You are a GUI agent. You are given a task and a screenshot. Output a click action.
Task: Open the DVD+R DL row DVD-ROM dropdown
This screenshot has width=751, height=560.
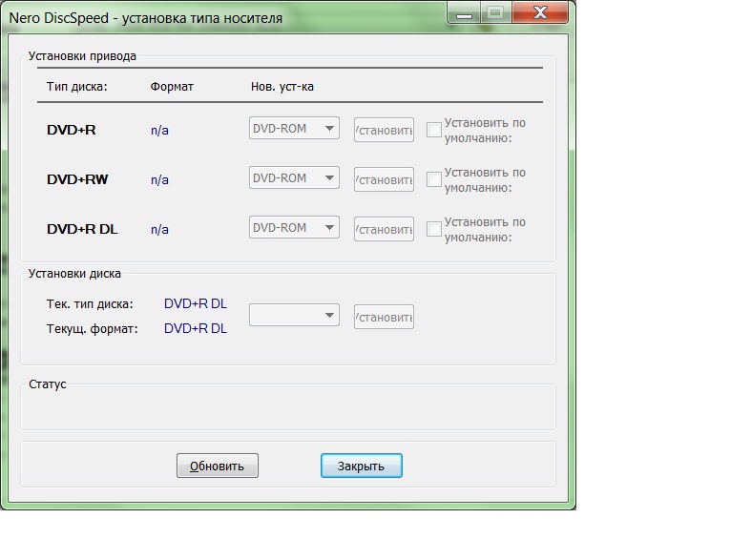(x=294, y=228)
